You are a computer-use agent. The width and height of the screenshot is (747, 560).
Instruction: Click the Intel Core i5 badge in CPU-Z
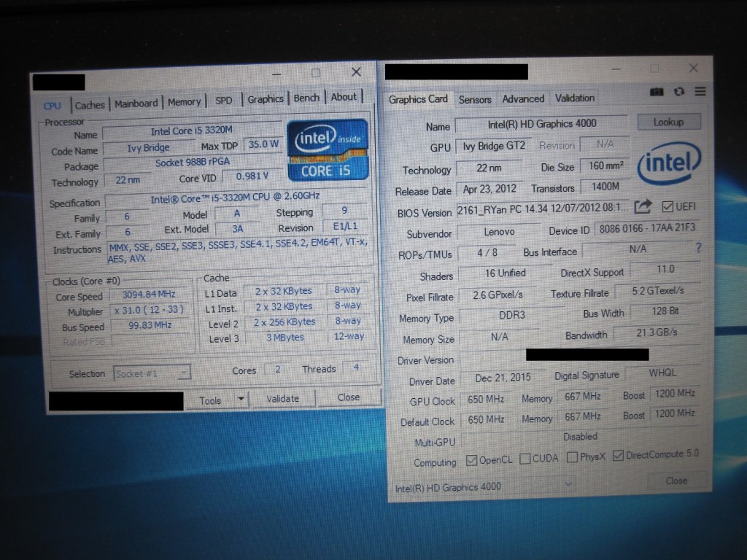coord(328,150)
